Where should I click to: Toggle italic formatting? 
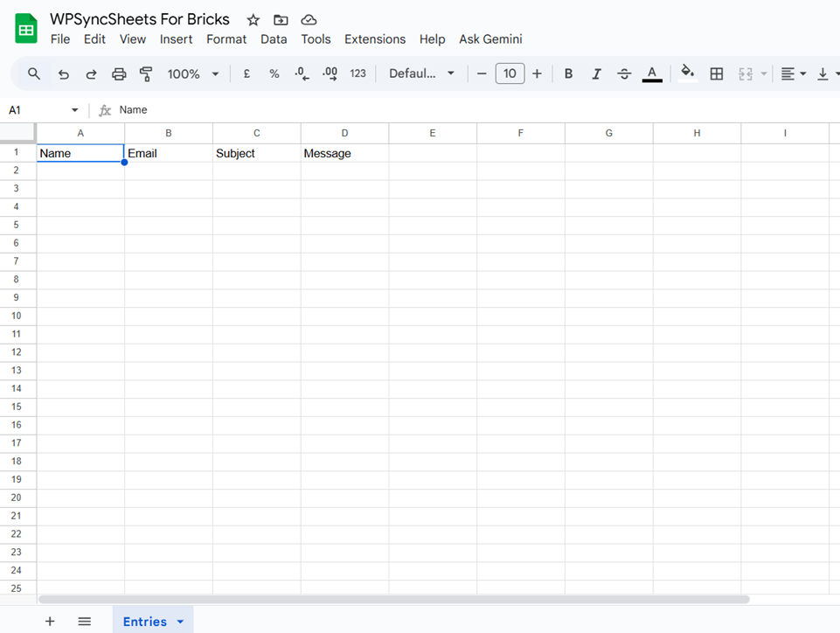click(596, 73)
